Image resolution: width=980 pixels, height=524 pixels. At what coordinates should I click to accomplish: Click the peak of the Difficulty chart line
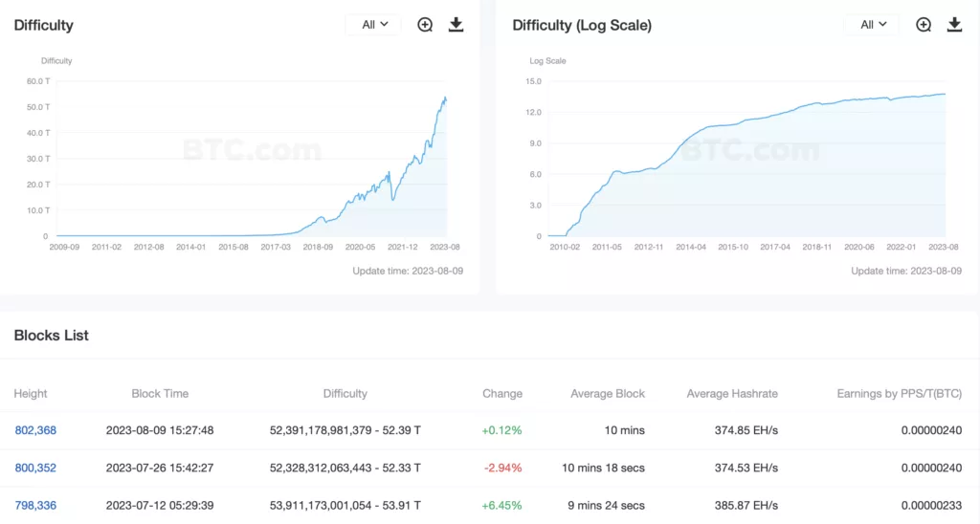pos(445,98)
